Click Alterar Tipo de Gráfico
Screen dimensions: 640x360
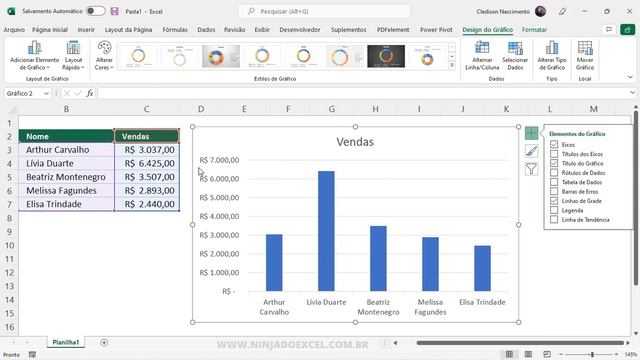tap(552, 56)
